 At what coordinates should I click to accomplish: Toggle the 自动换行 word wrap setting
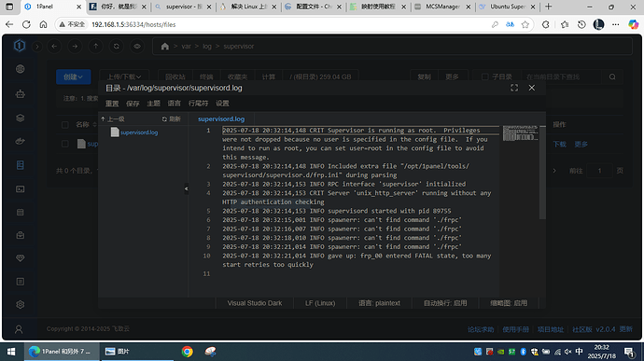tap(445, 303)
